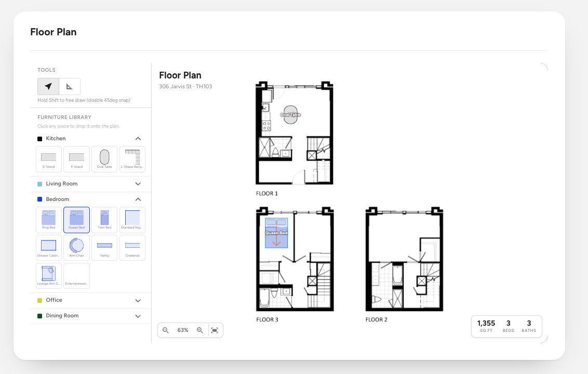588x374 pixels.
Task: Click the TOOLS heading
Action: [47, 70]
